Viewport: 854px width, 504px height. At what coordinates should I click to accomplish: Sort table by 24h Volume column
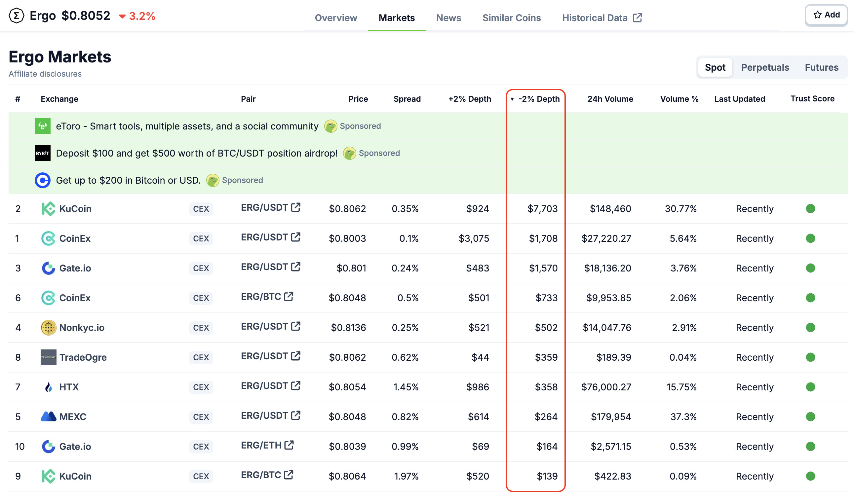[x=610, y=99]
